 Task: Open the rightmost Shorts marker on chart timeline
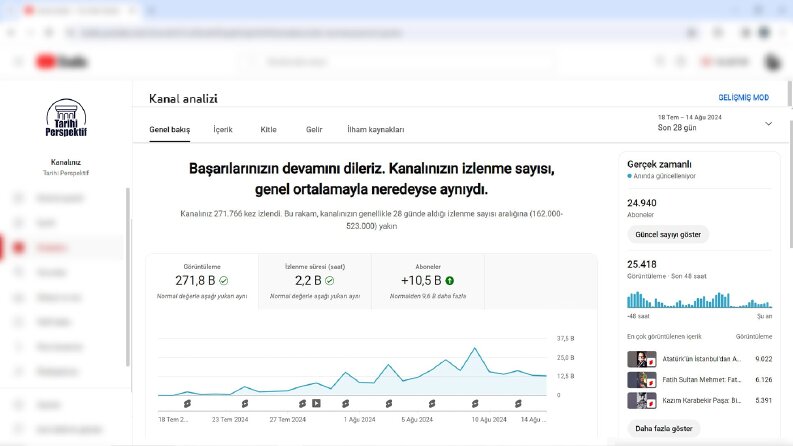click(518, 404)
